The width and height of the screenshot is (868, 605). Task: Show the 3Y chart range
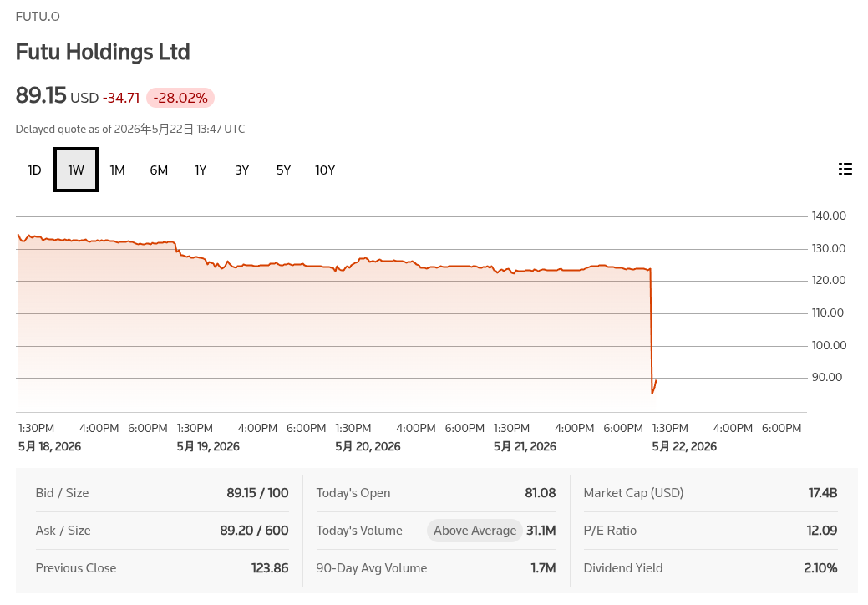242,170
